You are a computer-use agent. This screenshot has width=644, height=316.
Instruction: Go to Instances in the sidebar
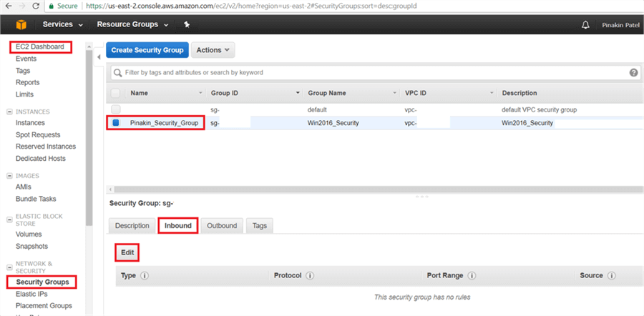pyautogui.click(x=30, y=123)
